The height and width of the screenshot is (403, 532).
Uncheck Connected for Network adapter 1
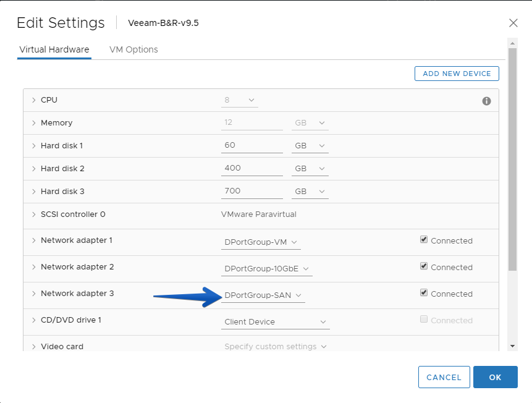click(x=423, y=240)
